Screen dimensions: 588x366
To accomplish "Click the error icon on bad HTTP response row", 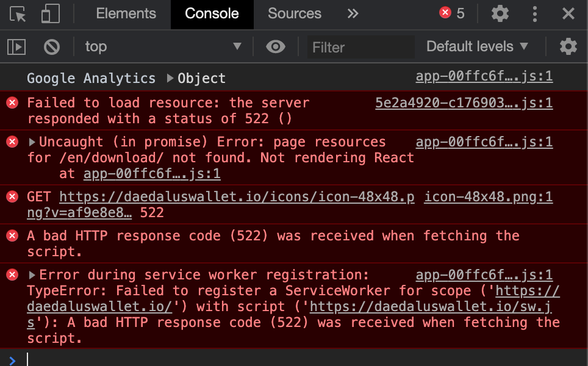I will tap(12, 235).
